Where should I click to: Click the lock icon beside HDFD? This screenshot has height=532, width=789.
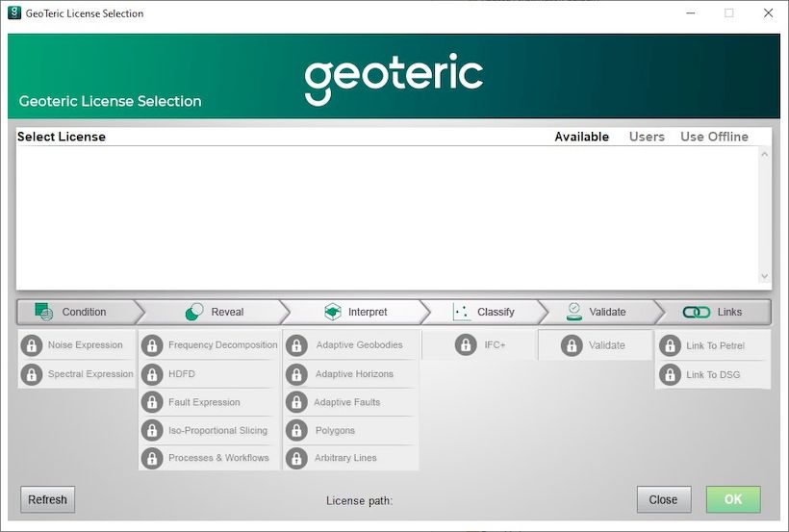[152, 374]
